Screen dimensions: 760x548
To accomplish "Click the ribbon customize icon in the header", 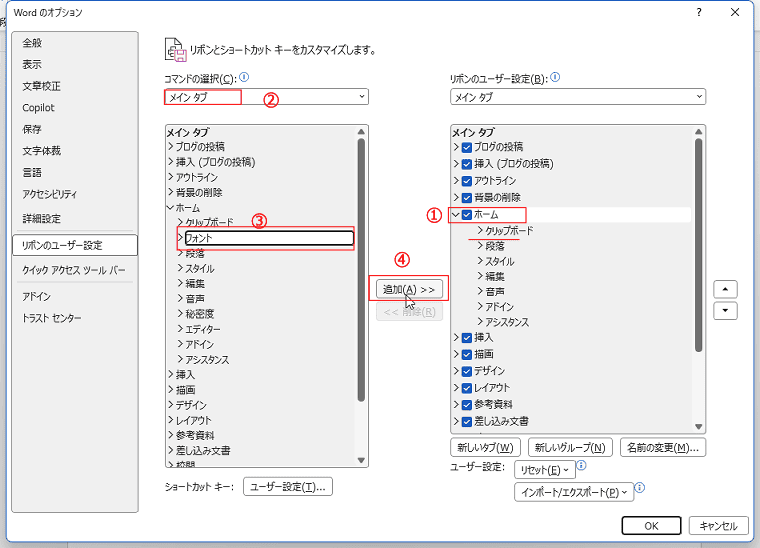I will pyautogui.click(x=176, y=49).
